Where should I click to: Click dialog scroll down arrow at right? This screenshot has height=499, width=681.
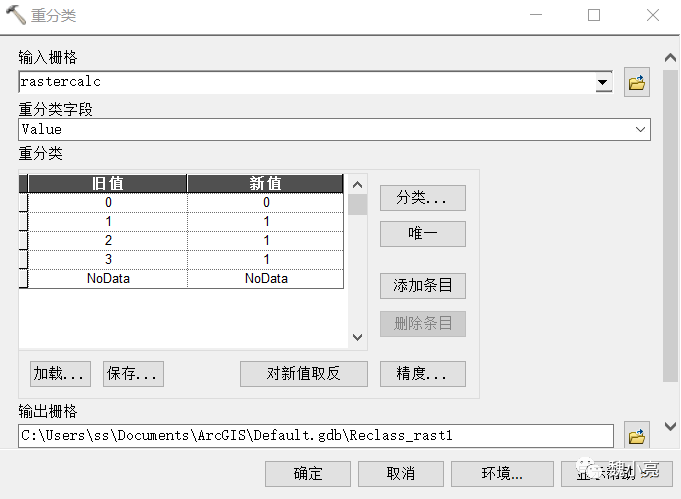click(670, 426)
